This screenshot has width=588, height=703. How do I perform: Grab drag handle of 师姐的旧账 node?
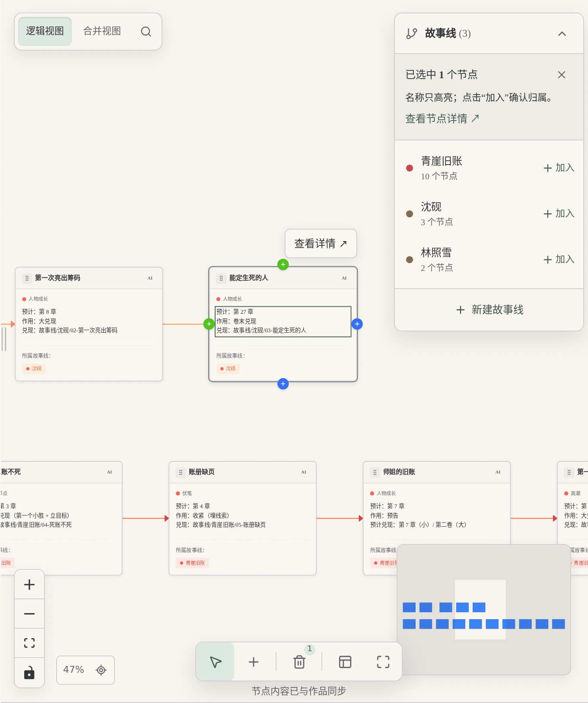[375, 472]
